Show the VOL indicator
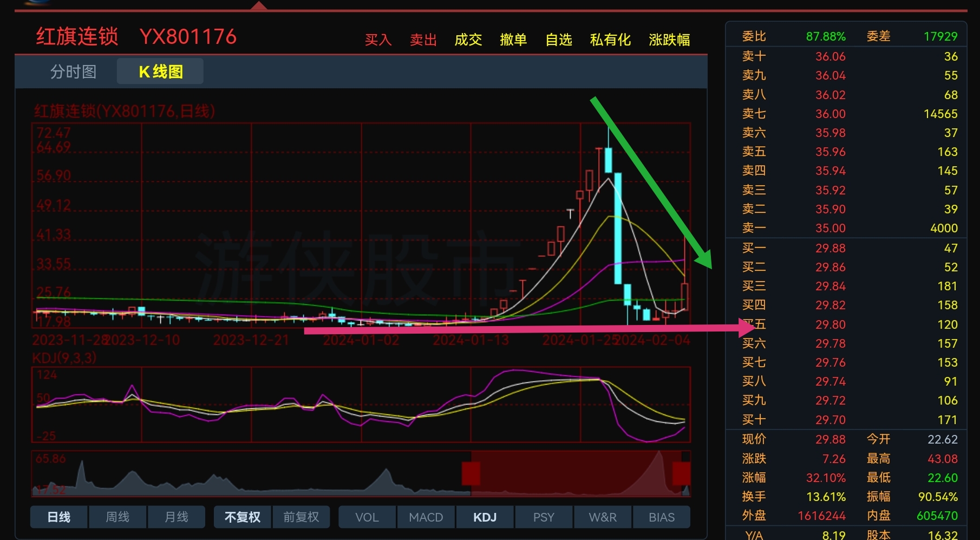Screen dimensions: 980x540 click(367, 517)
